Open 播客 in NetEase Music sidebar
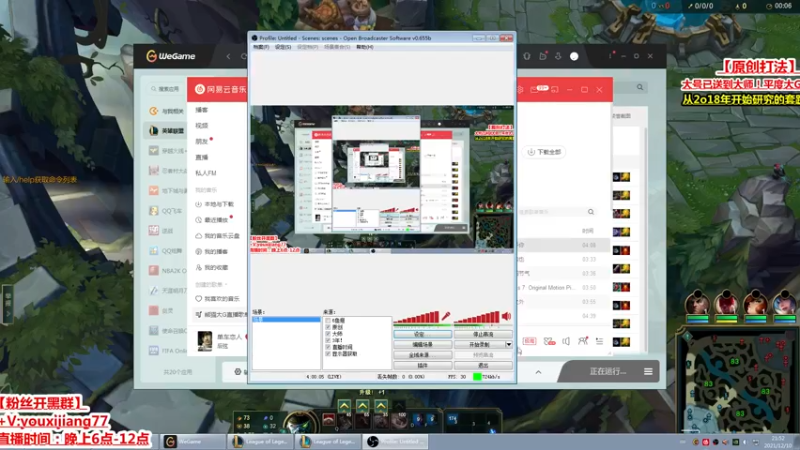 [x=202, y=110]
